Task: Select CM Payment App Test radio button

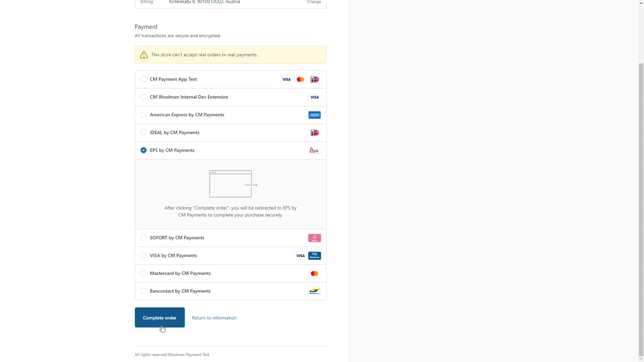Action: tap(143, 79)
